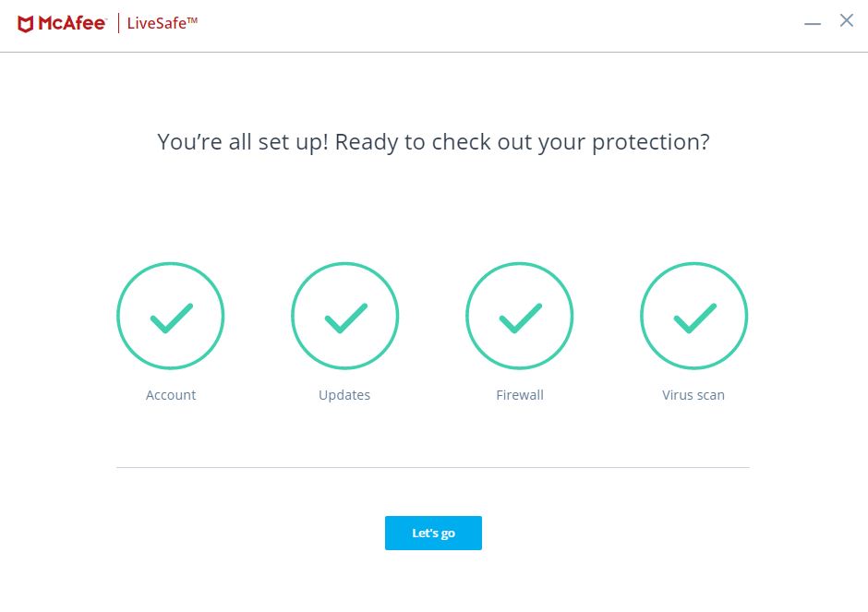The width and height of the screenshot is (868, 612).
Task: Select the Updates green checkmark circle
Action: pos(344,316)
